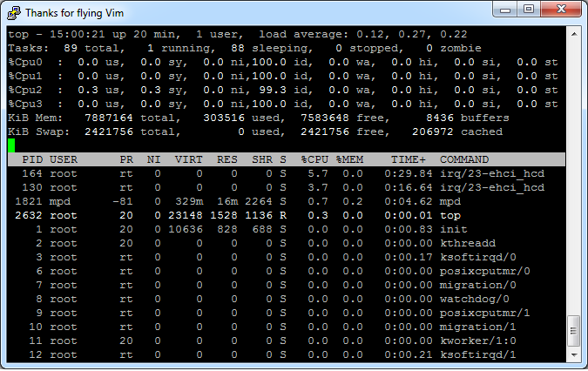Click the %Cpu2 label

click(25, 90)
